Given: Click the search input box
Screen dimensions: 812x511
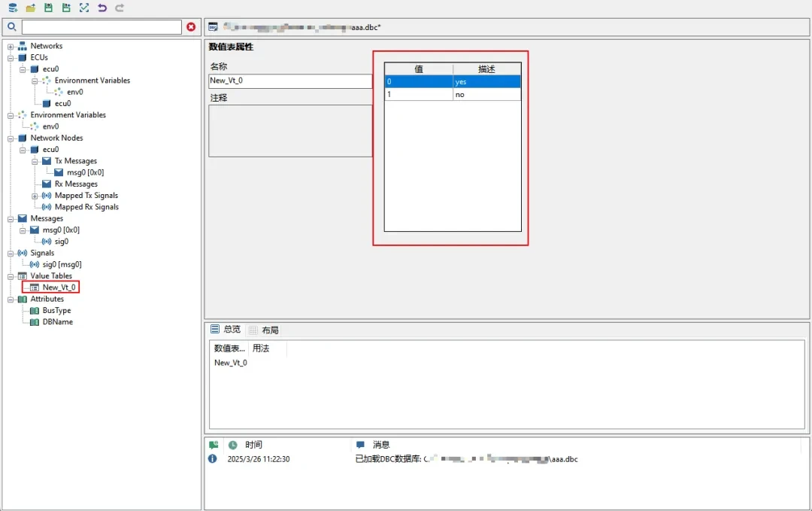Looking at the screenshot, I should (101, 27).
